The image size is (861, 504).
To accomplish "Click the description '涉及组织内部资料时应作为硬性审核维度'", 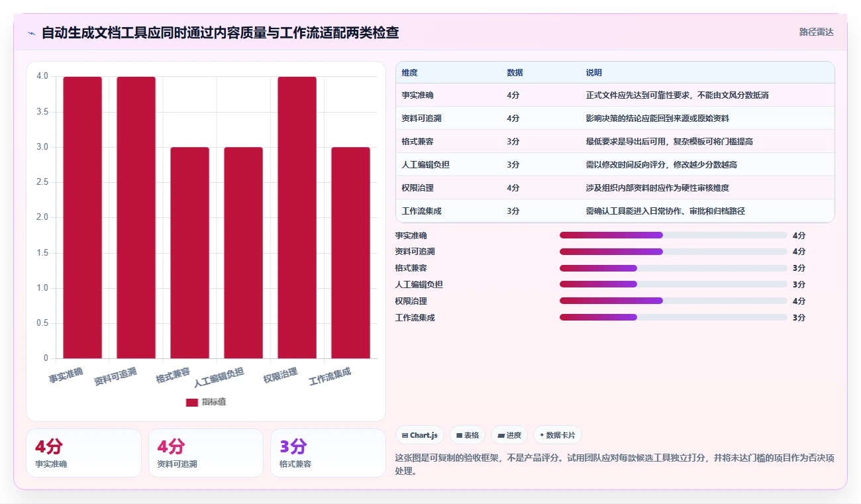I will pos(657,188).
